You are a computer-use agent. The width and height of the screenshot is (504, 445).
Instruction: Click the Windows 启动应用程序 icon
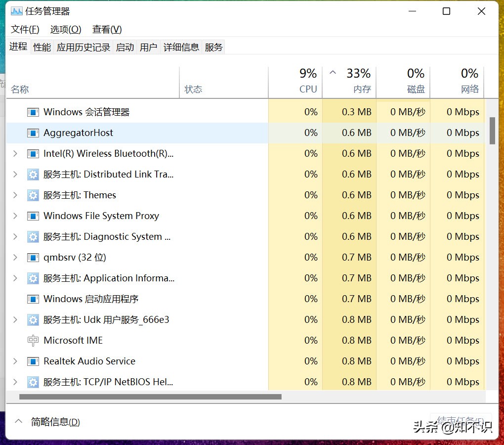[x=33, y=299]
